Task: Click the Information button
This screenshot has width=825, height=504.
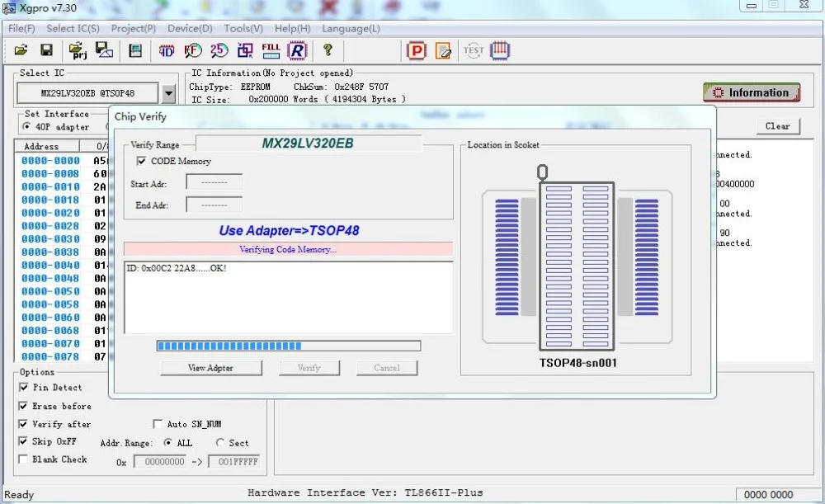Action: click(752, 92)
